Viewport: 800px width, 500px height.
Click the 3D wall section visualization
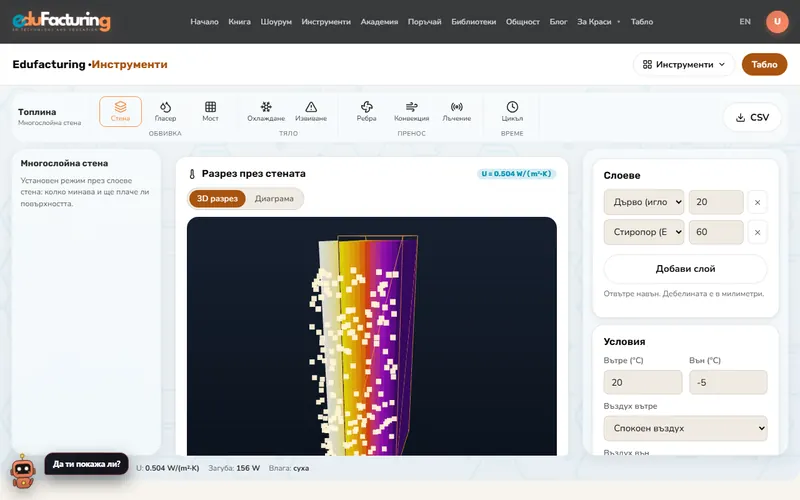(x=371, y=336)
